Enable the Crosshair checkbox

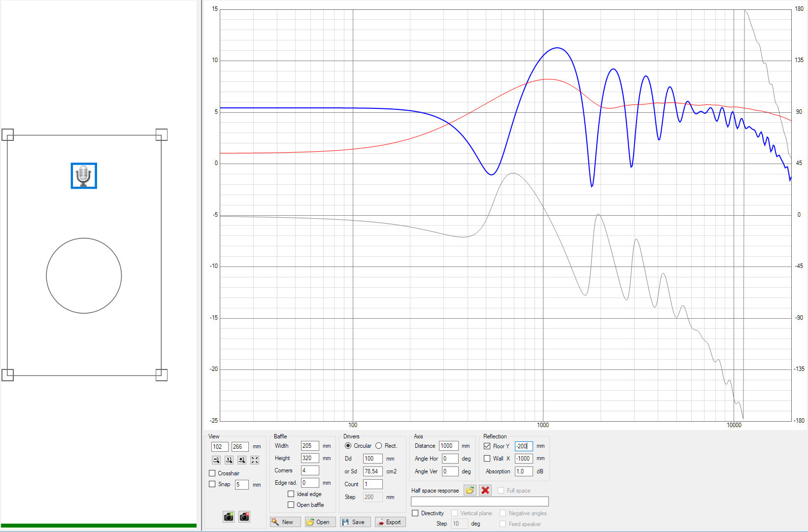(x=212, y=473)
